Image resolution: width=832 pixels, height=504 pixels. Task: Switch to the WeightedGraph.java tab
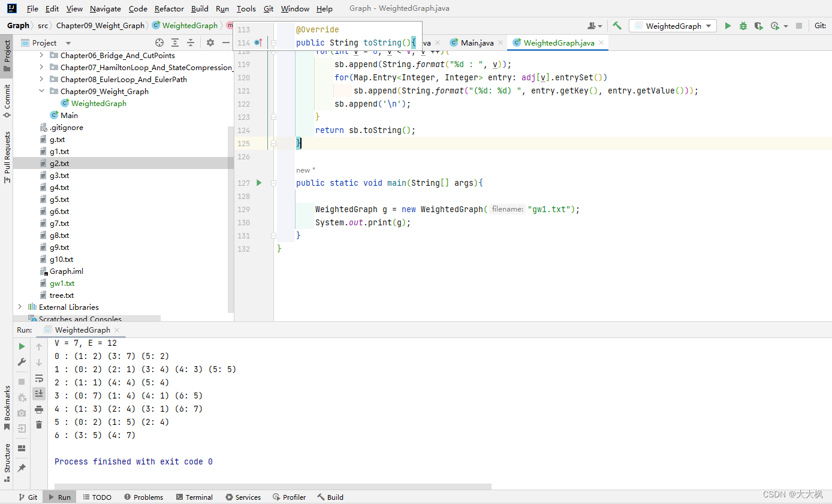click(x=559, y=43)
